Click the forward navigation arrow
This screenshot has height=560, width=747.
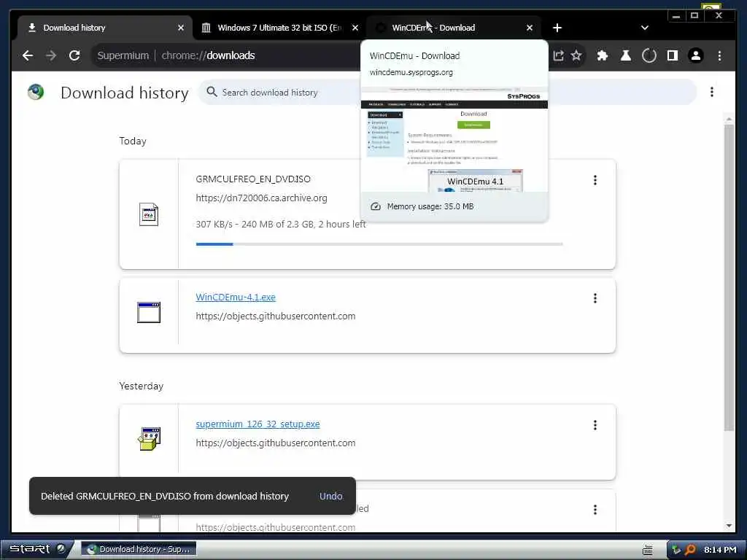(x=51, y=55)
